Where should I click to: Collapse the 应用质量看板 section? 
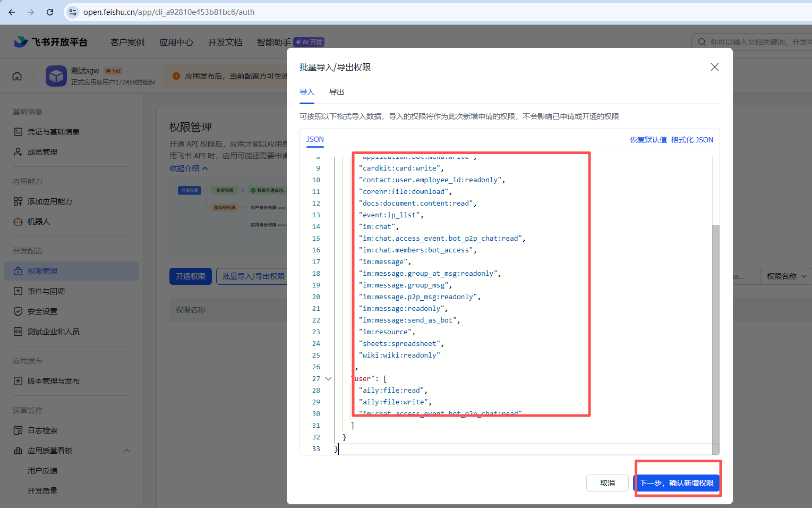point(126,450)
